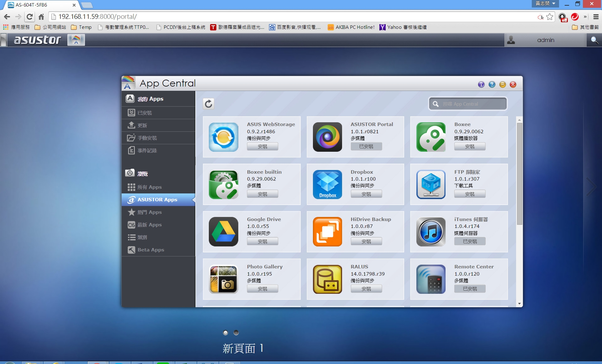Minimize the App Central window

point(503,84)
